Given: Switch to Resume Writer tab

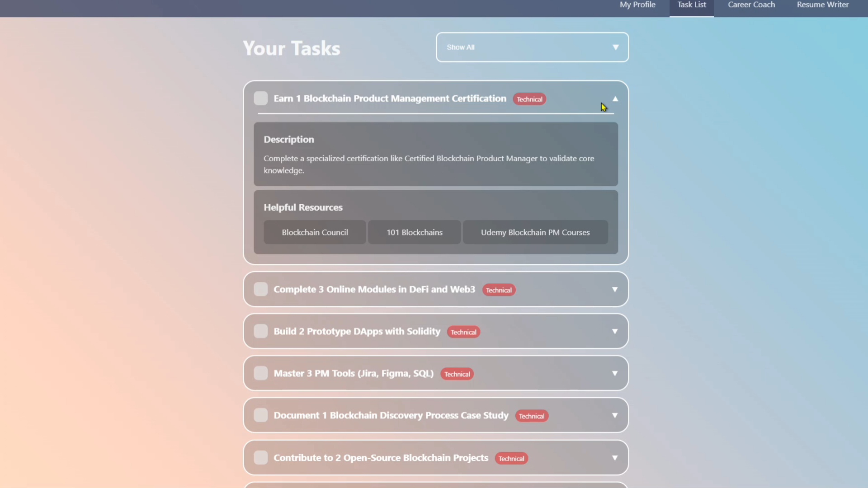Looking at the screenshot, I should [822, 5].
